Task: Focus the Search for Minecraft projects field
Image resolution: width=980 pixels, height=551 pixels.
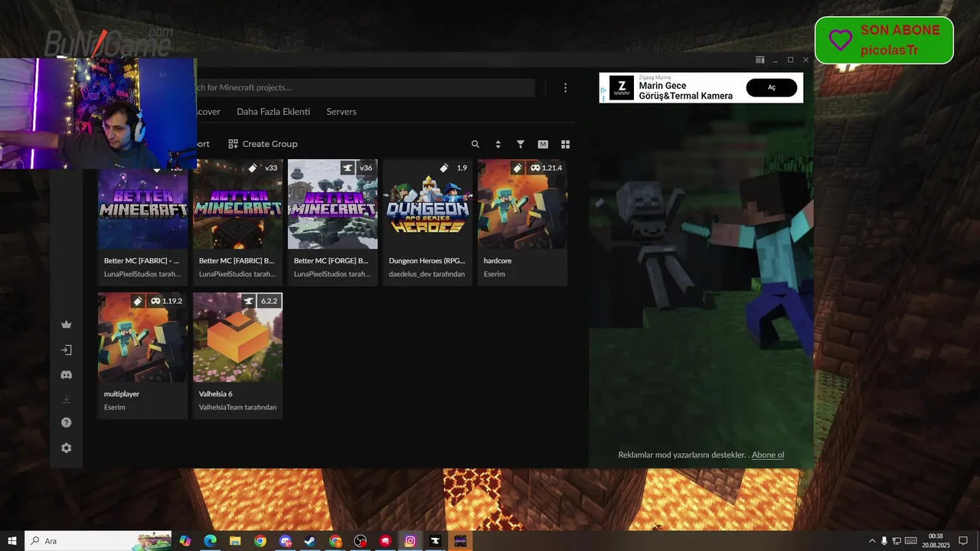Action: pos(364,88)
